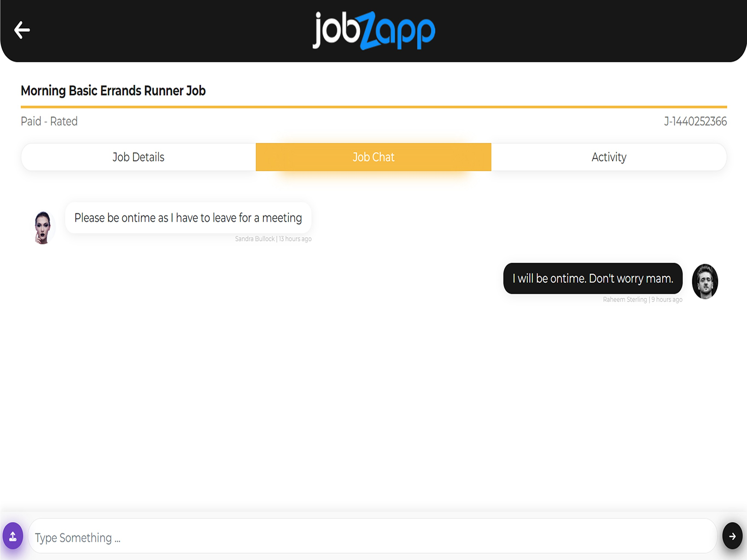
Task: Select the "I will be ontime" message bubble
Action: click(x=593, y=279)
